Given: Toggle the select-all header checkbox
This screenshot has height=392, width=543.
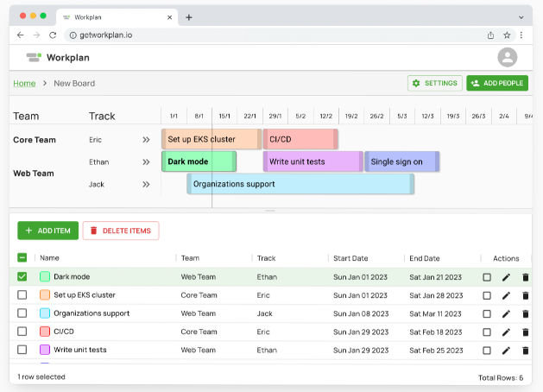Looking at the screenshot, I should [22, 257].
